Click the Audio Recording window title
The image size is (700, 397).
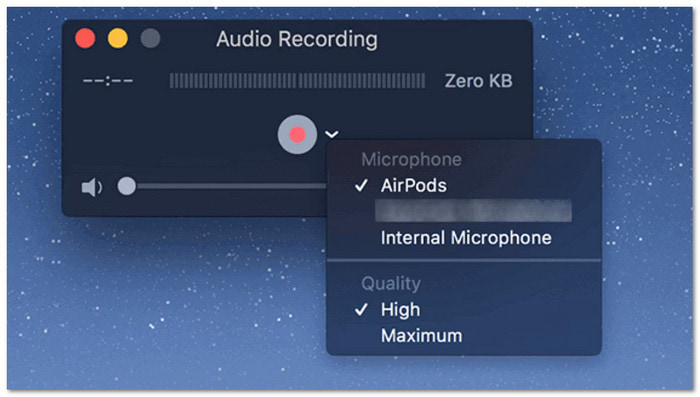tap(297, 39)
